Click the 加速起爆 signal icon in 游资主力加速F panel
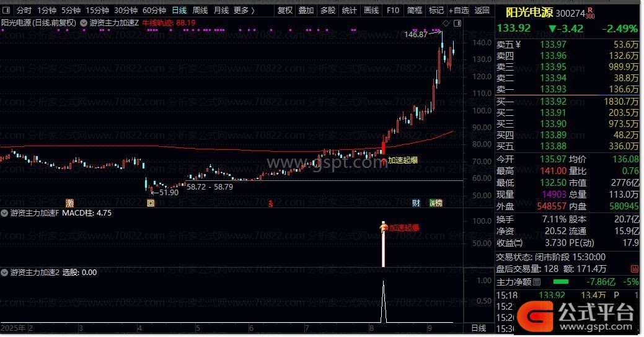Viewport: 644px width, 337px height. (x=384, y=227)
